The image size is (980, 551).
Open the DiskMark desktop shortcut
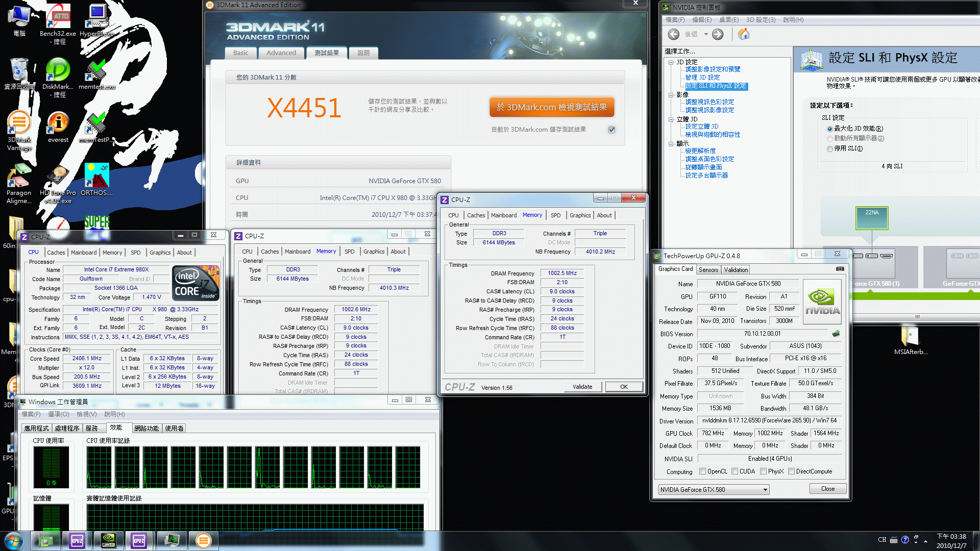point(58,77)
